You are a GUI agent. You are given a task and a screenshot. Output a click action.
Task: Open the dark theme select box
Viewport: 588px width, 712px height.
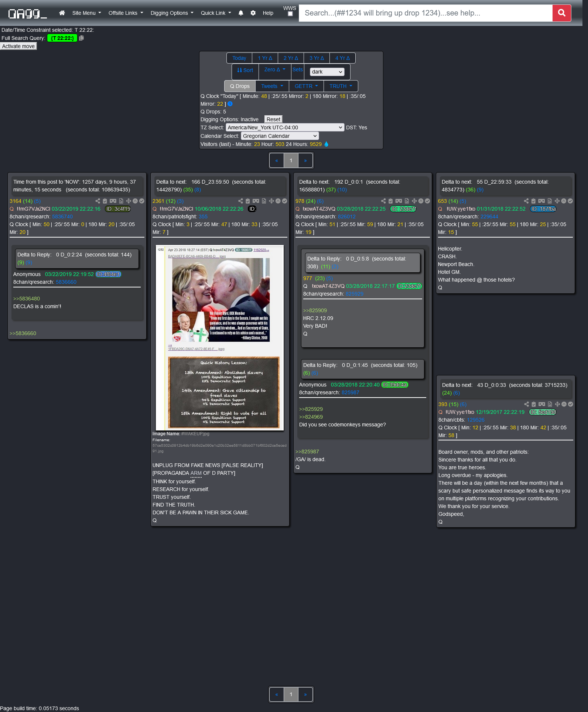327,72
